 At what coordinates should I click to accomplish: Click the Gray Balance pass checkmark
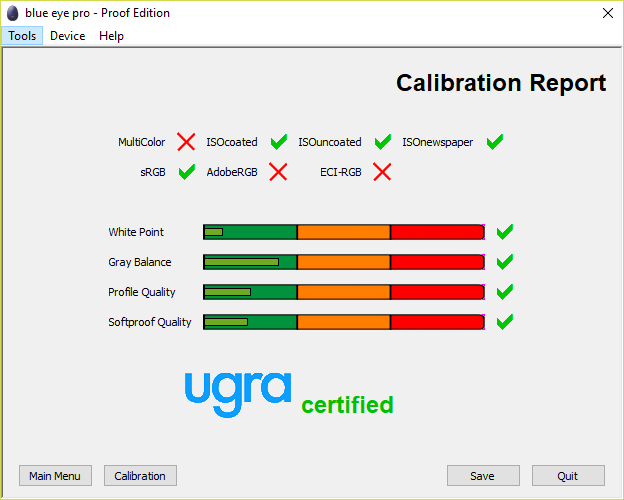tap(505, 262)
